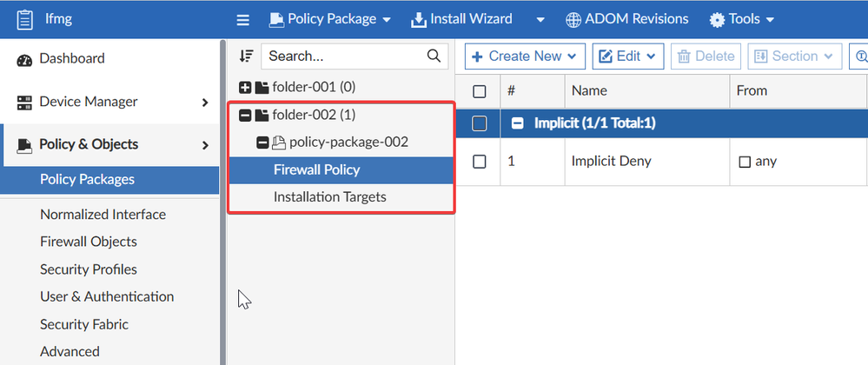868x365 pixels.
Task: Select Installation Targets in the tree
Action: coord(330,197)
